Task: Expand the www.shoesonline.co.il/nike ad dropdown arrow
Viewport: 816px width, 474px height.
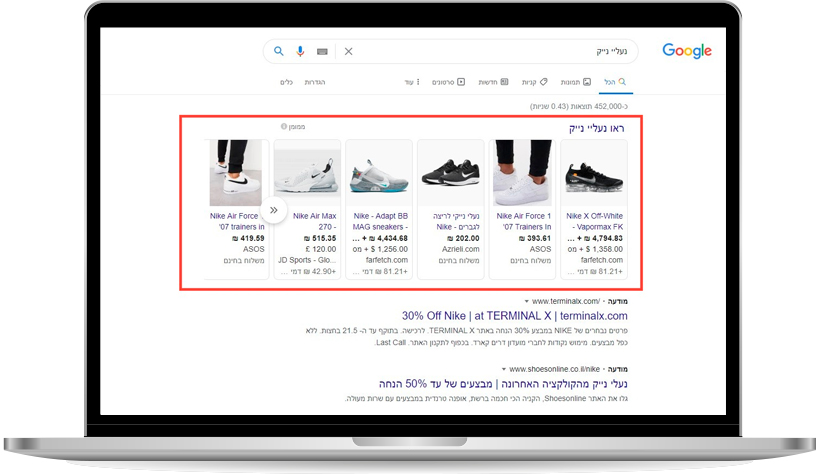Action: (504, 369)
